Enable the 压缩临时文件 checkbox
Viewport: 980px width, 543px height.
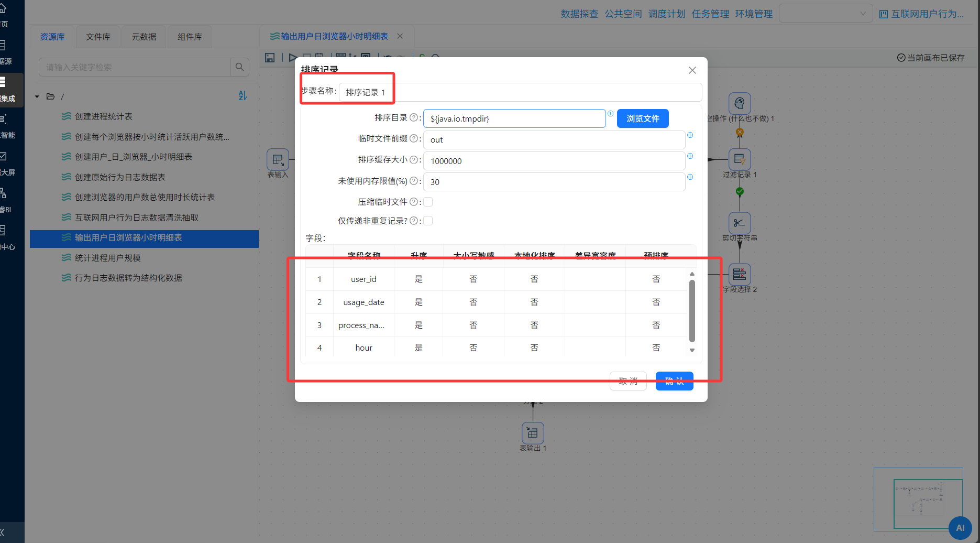[x=428, y=202]
